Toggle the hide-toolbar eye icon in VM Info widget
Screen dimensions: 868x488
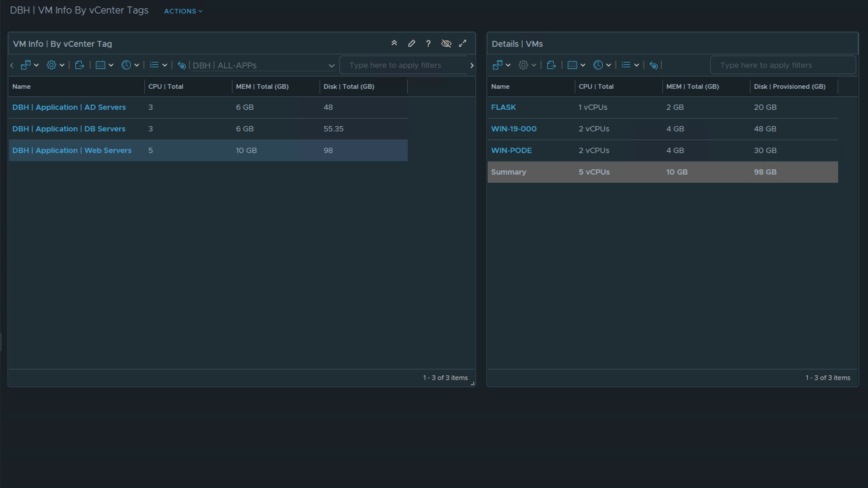446,44
